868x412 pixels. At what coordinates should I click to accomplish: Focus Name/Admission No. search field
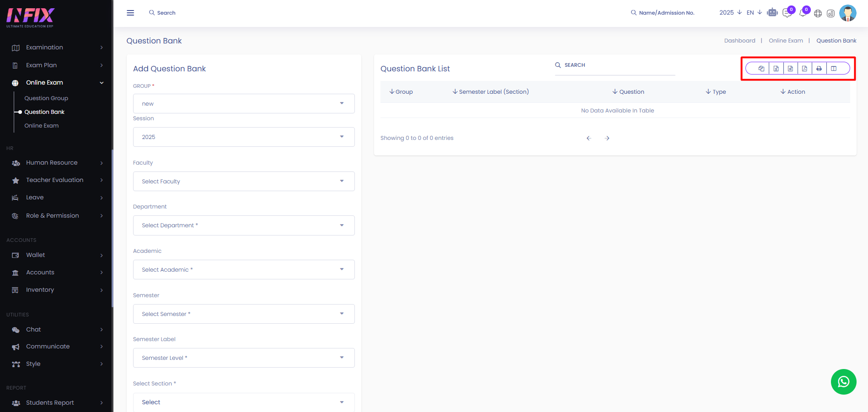click(667, 13)
